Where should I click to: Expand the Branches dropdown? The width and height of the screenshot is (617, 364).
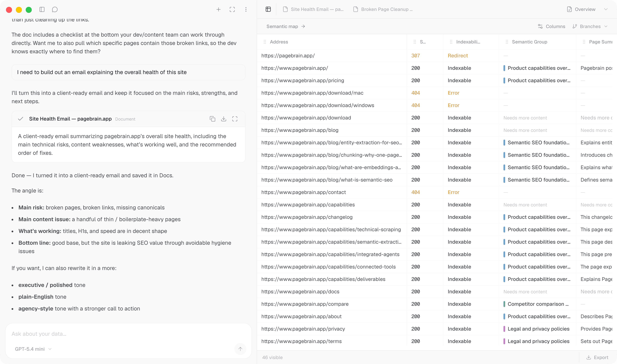(x=606, y=27)
